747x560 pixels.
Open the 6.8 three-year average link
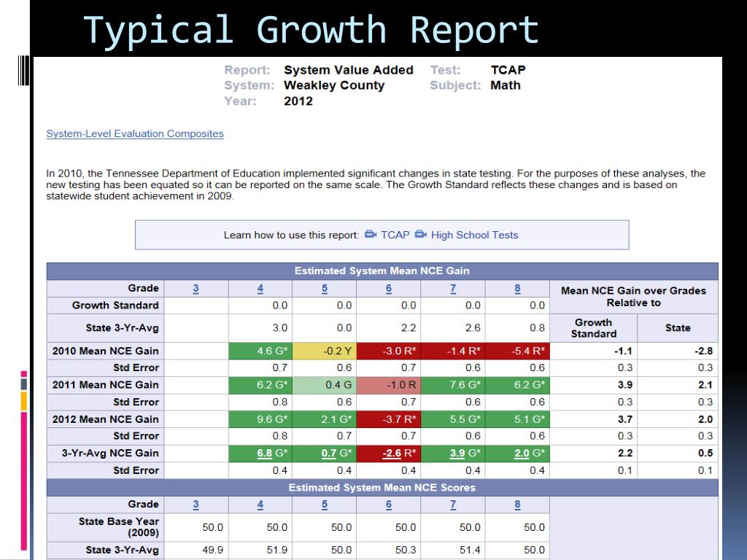click(x=264, y=454)
